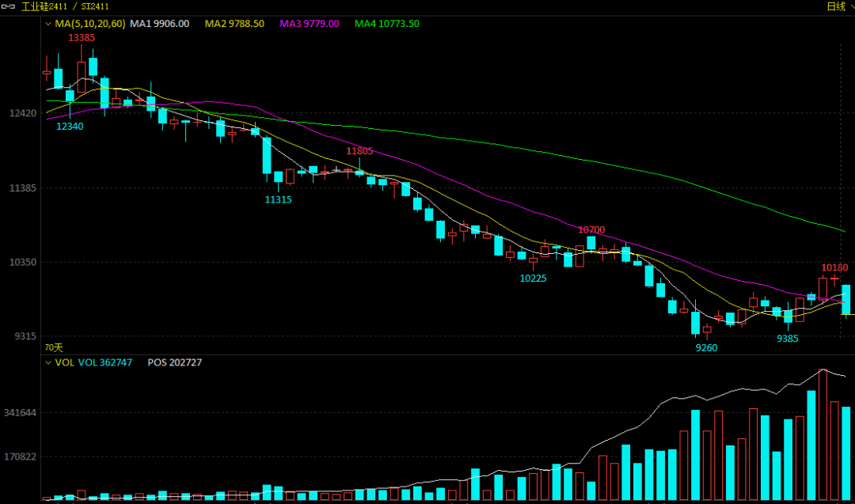Viewport: 855px width, 504px height.
Task: Expand the VOL indicator menu
Action: tap(48, 363)
